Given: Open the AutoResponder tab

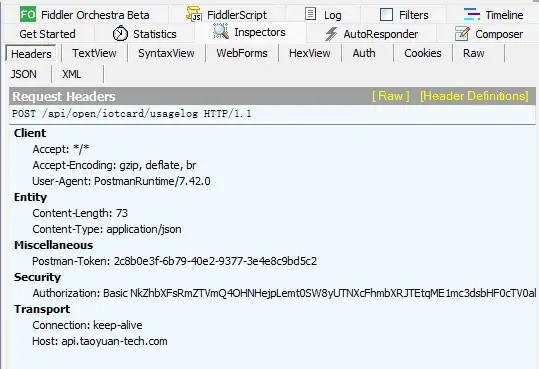Looking at the screenshot, I should click(x=371, y=34).
